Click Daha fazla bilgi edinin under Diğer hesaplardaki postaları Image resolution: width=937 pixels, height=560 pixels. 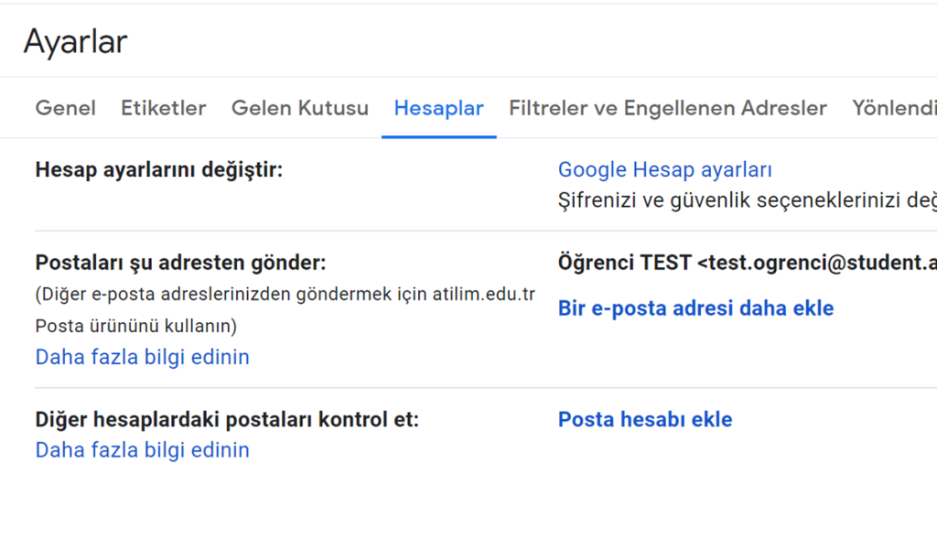pyautogui.click(x=142, y=450)
